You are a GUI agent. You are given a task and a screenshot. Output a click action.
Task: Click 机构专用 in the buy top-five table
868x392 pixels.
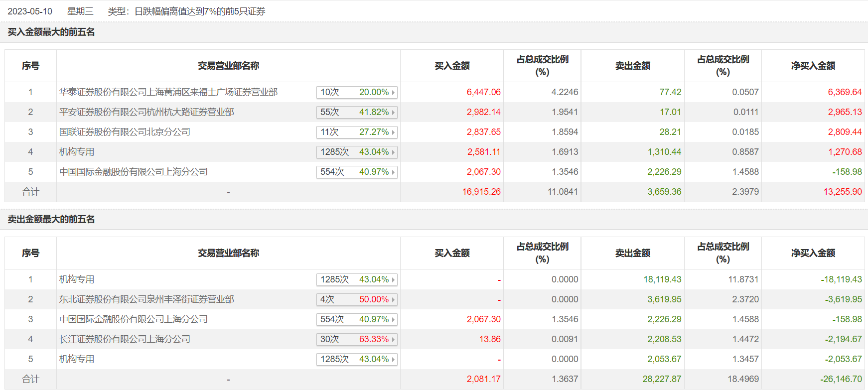pyautogui.click(x=77, y=152)
